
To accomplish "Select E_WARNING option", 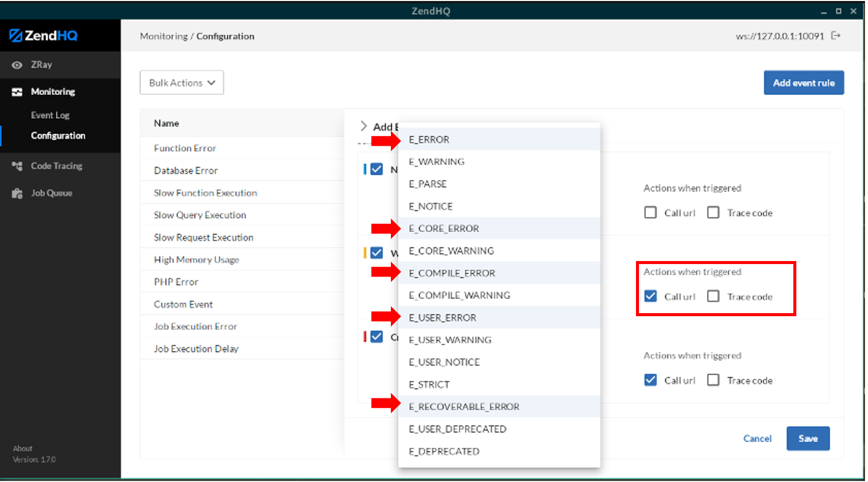I will coord(499,162).
